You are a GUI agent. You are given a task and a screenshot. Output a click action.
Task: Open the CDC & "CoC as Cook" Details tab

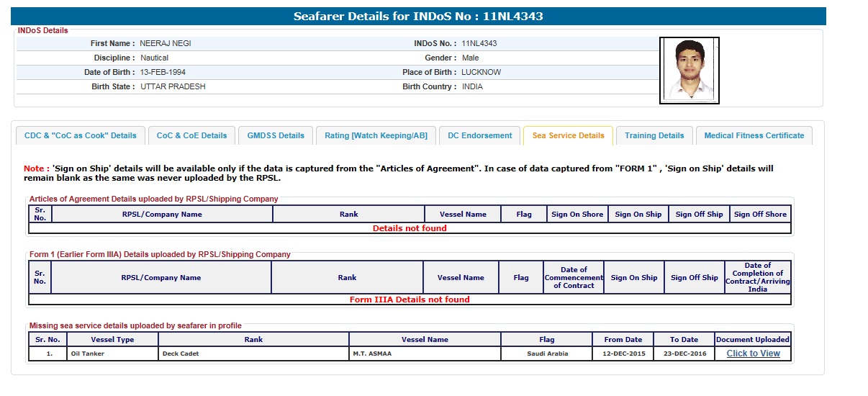pyautogui.click(x=80, y=135)
